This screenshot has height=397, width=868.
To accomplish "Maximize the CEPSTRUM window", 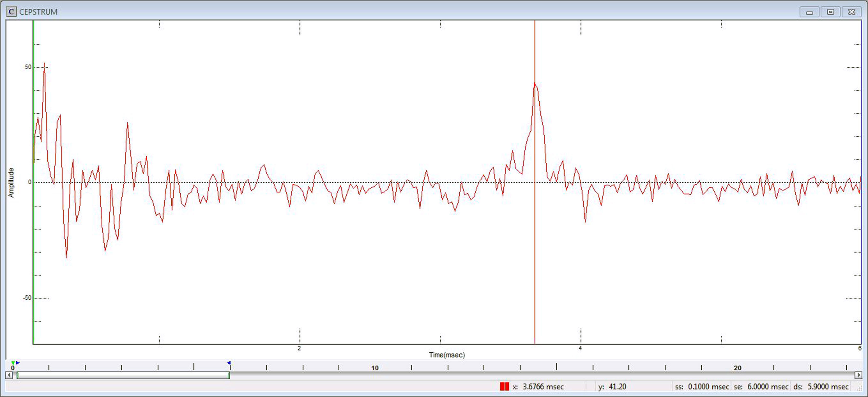I will (830, 12).
